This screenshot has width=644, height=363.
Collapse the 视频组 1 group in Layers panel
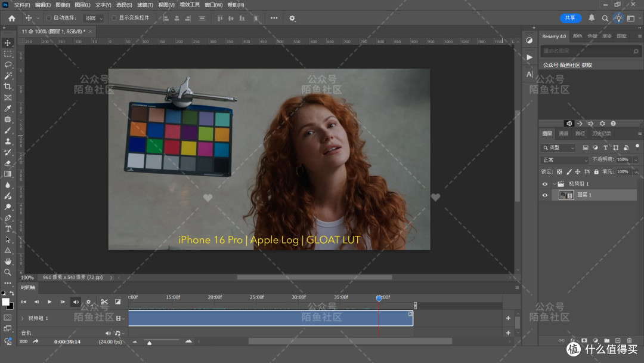pos(555,184)
